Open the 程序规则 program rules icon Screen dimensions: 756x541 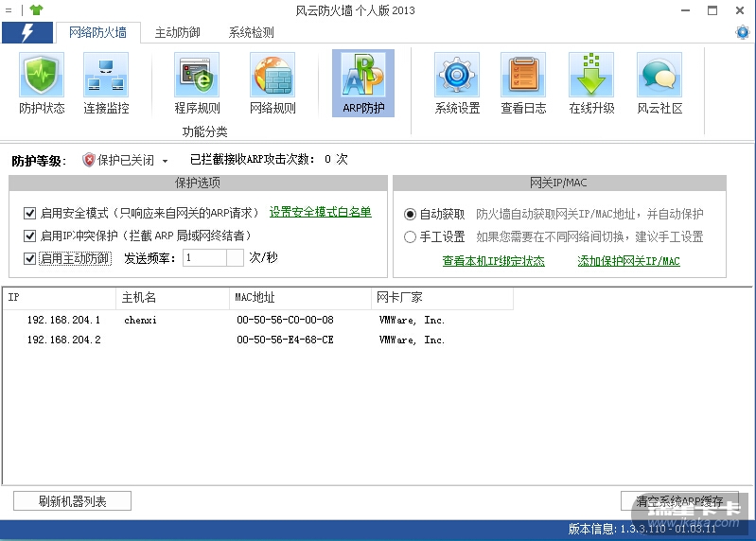point(197,76)
